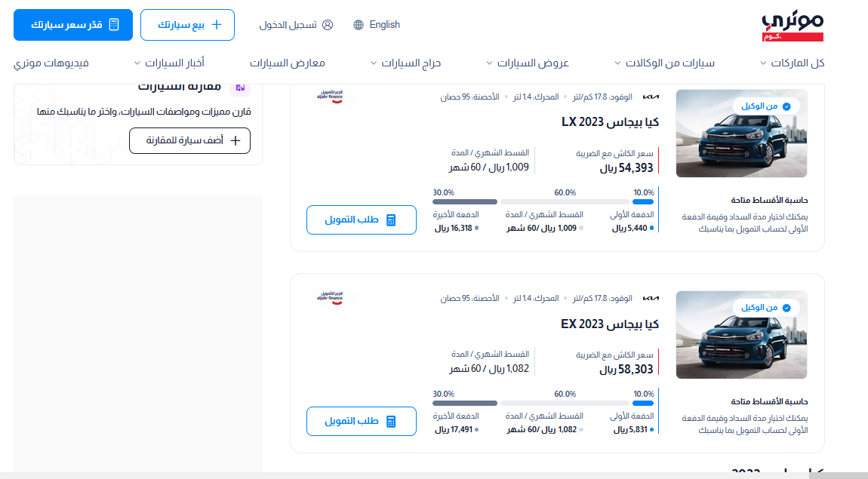
Task: Click the Motory.com logo
Action: [793, 26]
